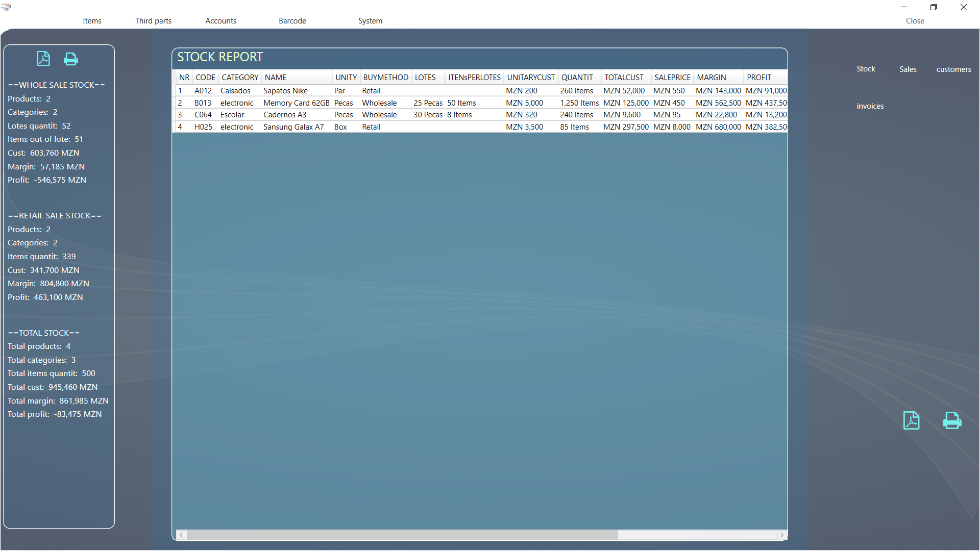Open the System menu

(370, 21)
